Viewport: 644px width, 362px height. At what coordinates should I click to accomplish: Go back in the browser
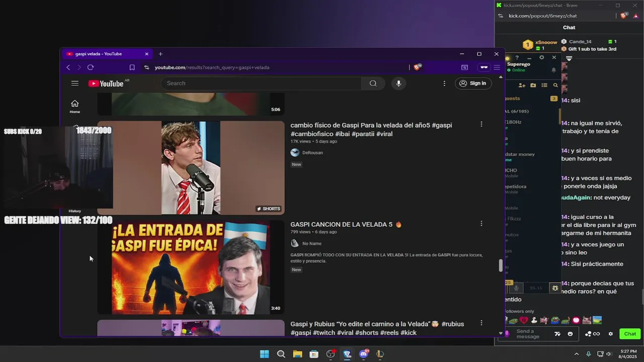pos(68,67)
